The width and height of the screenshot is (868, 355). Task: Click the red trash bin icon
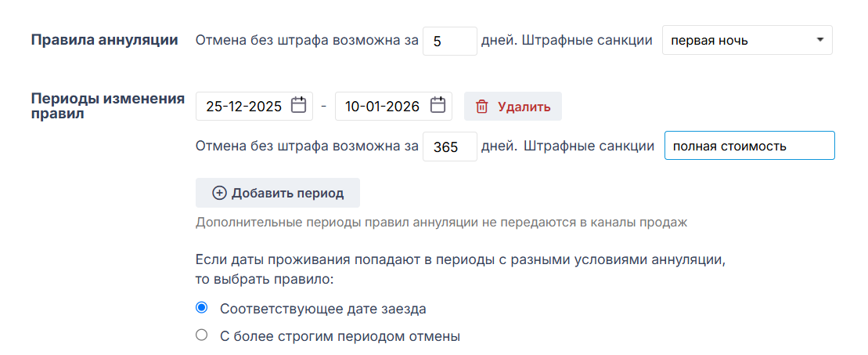pyautogui.click(x=482, y=107)
